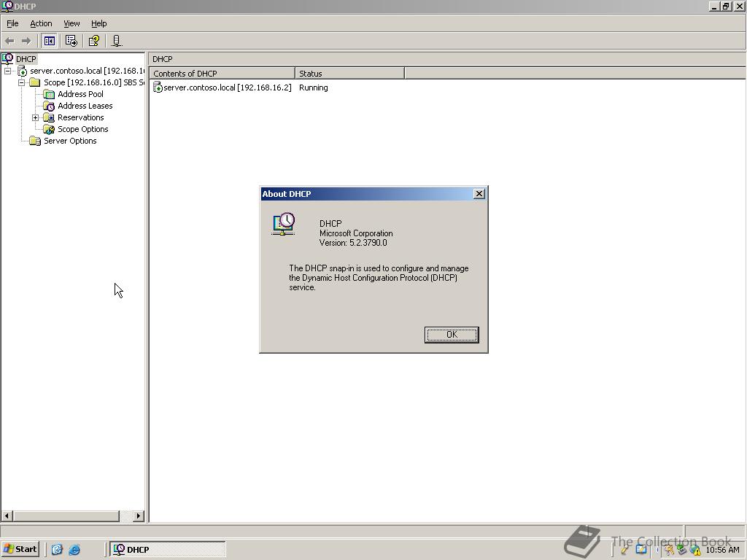Click the 10:56 AM system clock
The image size is (747, 560).
[x=722, y=550]
